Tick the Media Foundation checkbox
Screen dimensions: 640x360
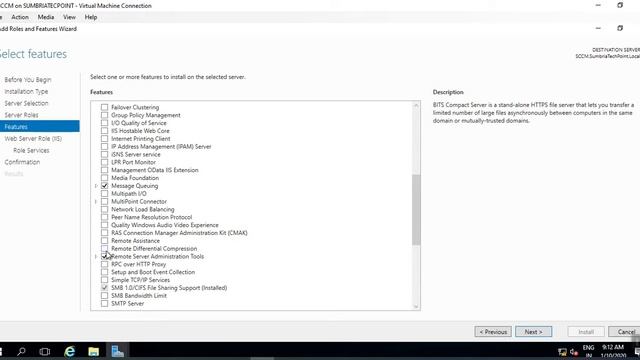[x=104, y=178]
